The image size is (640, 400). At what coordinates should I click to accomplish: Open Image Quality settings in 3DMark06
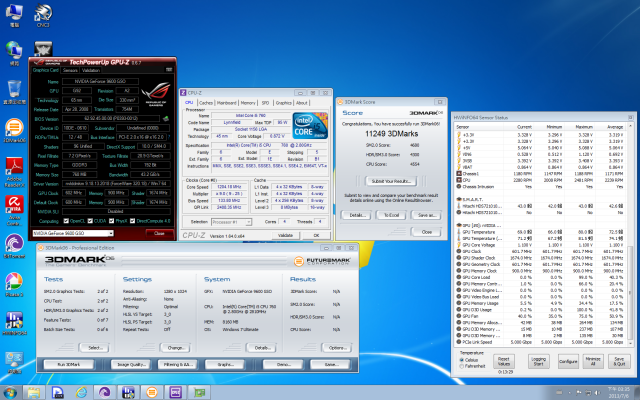(130, 364)
